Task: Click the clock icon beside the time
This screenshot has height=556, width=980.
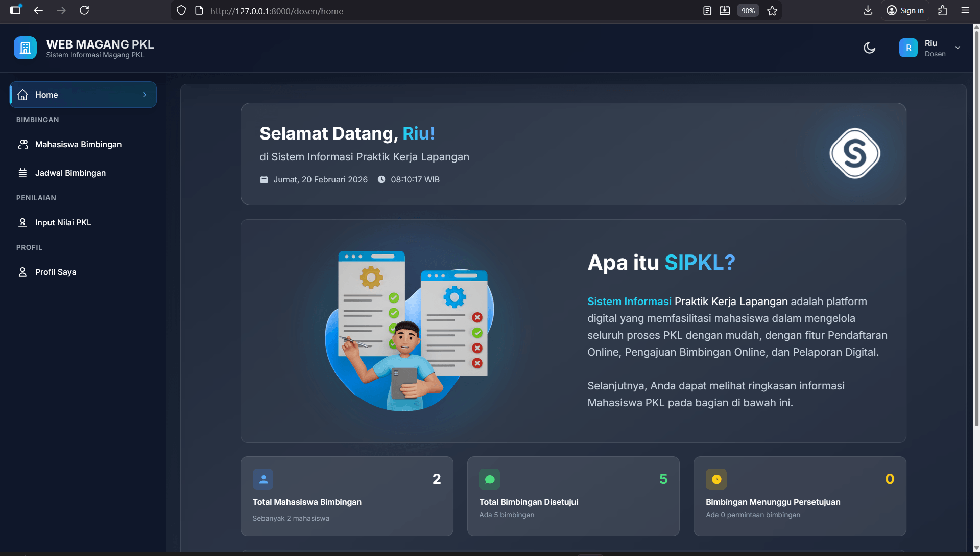Action: [381, 179]
